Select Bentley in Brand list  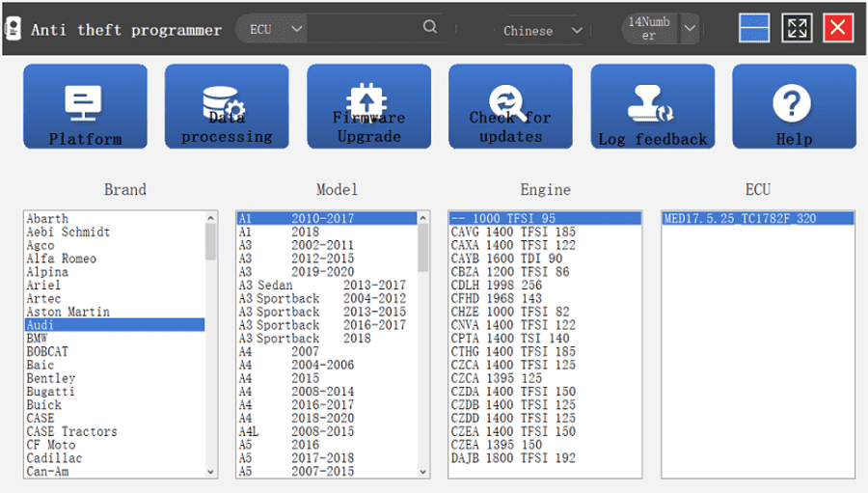[115, 378]
